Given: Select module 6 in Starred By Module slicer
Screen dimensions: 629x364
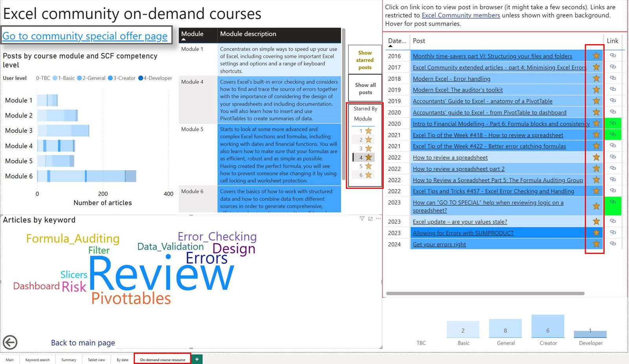Looking at the screenshot, I should (364, 175).
